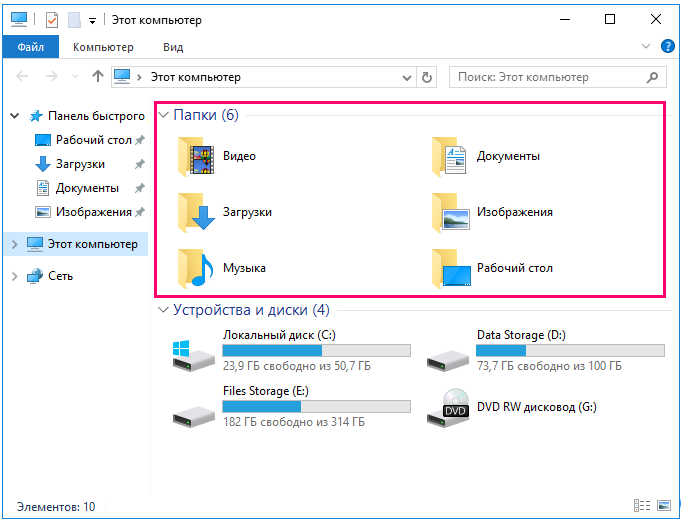Select Документы in quick access sidebar
The width and height of the screenshot is (681, 521).
(87, 188)
